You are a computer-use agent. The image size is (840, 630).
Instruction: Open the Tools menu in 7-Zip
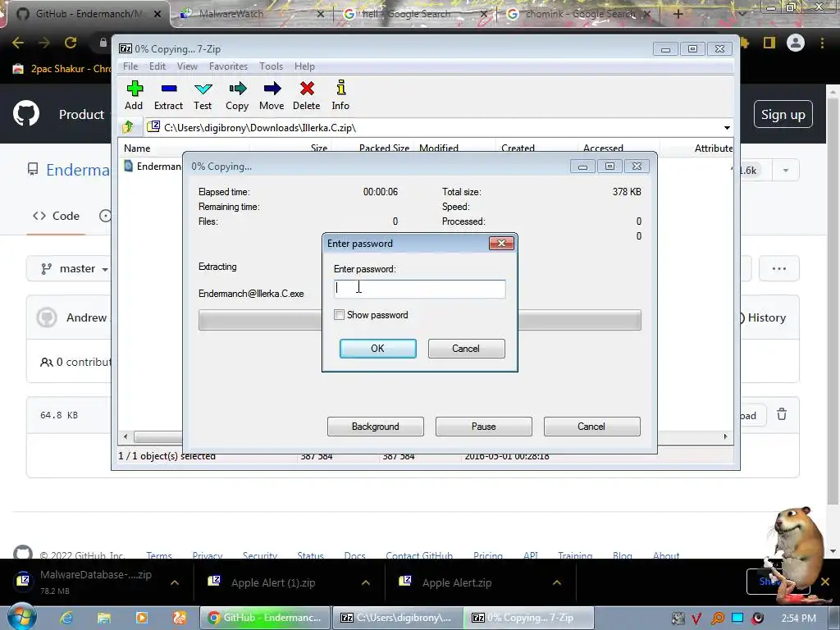pyautogui.click(x=271, y=66)
